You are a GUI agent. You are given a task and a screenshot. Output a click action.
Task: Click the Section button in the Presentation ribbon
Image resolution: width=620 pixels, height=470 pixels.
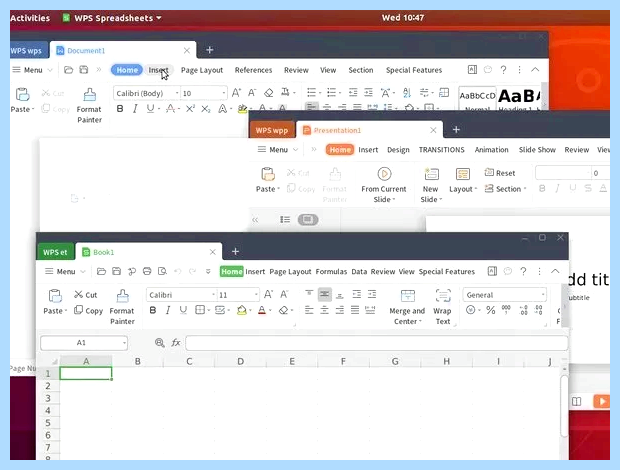[x=506, y=189]
